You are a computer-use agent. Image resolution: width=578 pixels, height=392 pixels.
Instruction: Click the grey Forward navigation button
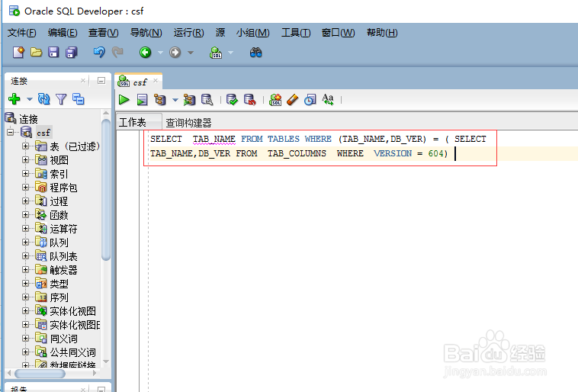(x=175, y=53)
